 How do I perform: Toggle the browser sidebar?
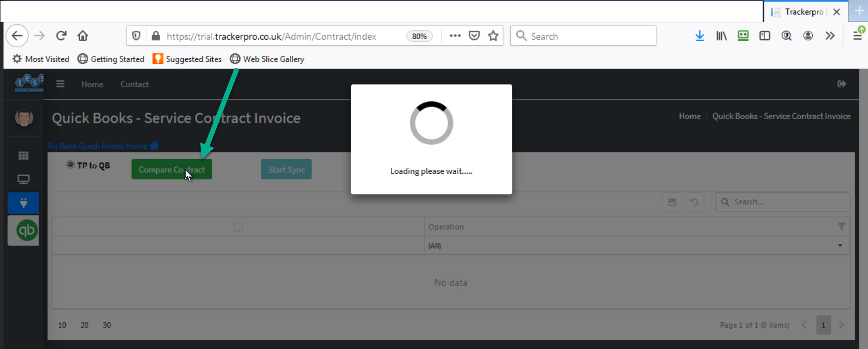(x=765, y=36)
